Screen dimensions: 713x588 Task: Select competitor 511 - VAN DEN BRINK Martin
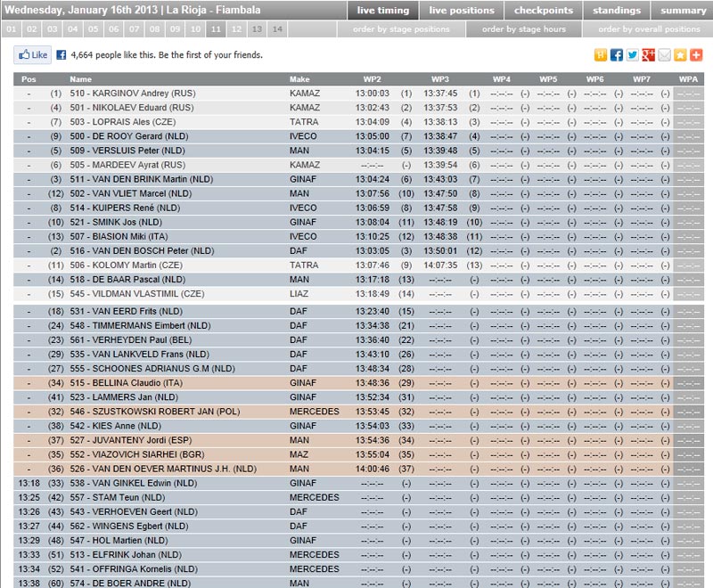(142, 179)
